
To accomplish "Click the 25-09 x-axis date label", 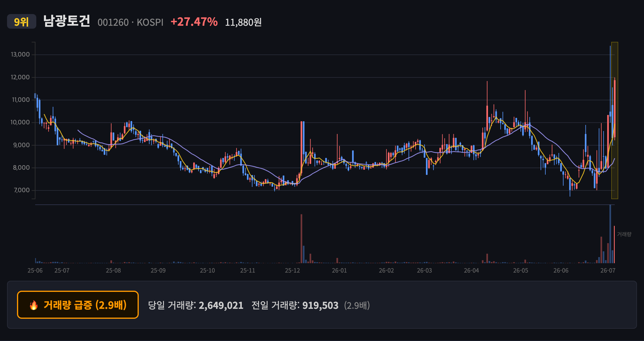I will click(158, 271).
